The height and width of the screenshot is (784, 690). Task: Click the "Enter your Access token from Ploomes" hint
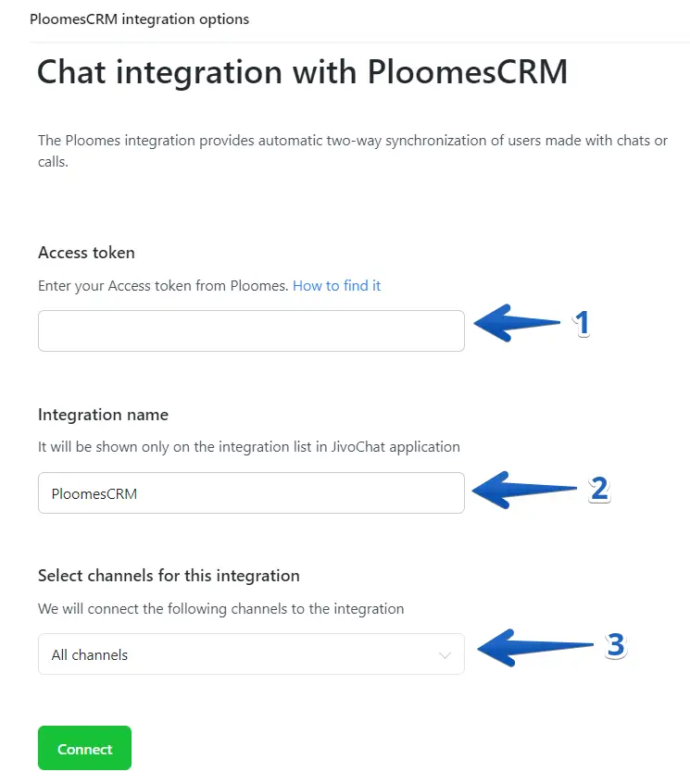tap(163, 286)
